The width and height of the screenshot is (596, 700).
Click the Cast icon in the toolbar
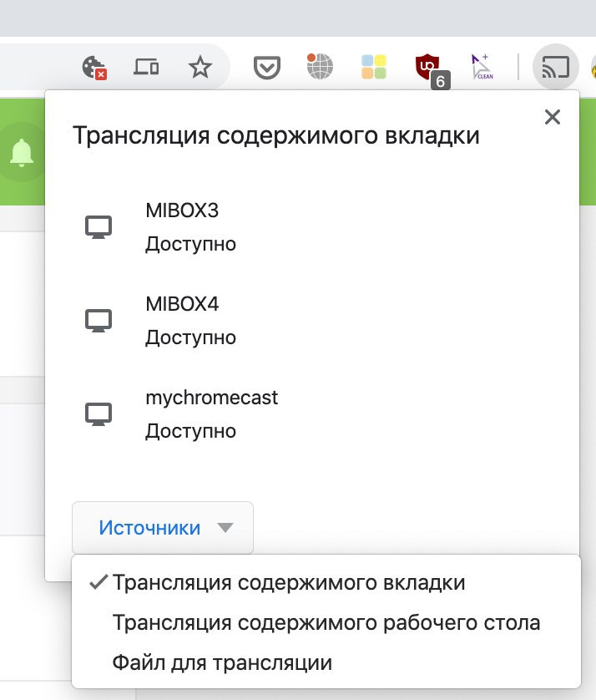[555, 68]
